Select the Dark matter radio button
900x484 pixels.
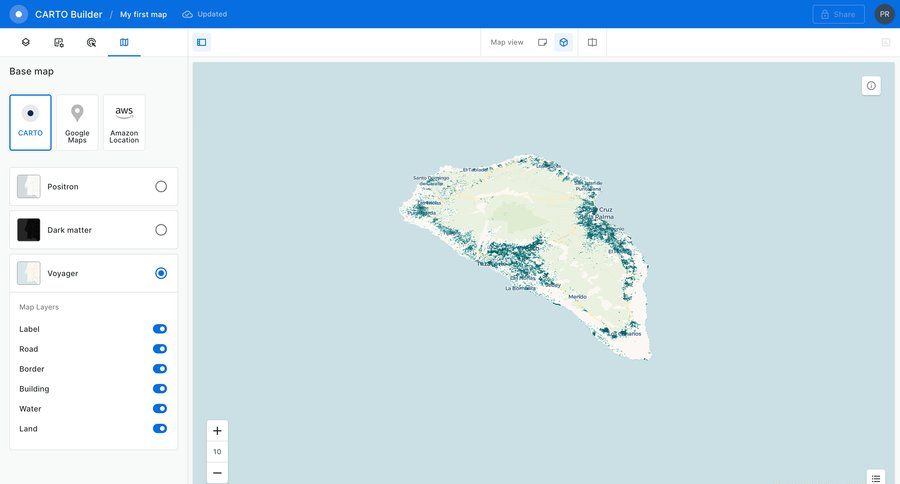(161, 230)
